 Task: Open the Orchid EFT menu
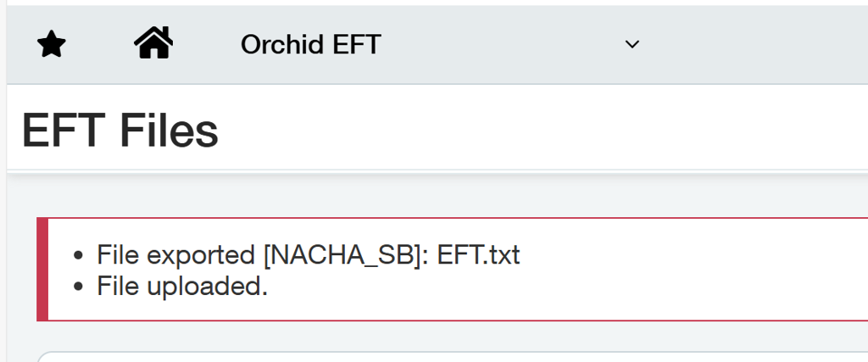pos(310,45)
